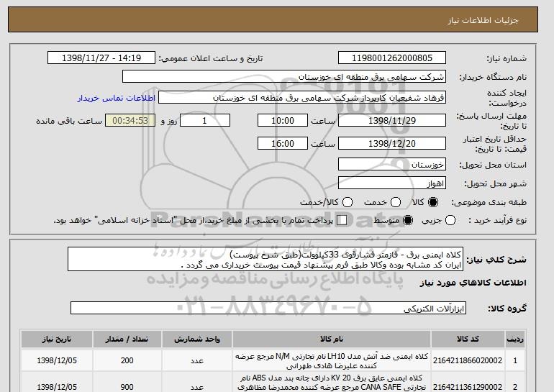This screenshot has height=392, width=554.
Task: Click quantity 200 in row 1
Action: 127,360
